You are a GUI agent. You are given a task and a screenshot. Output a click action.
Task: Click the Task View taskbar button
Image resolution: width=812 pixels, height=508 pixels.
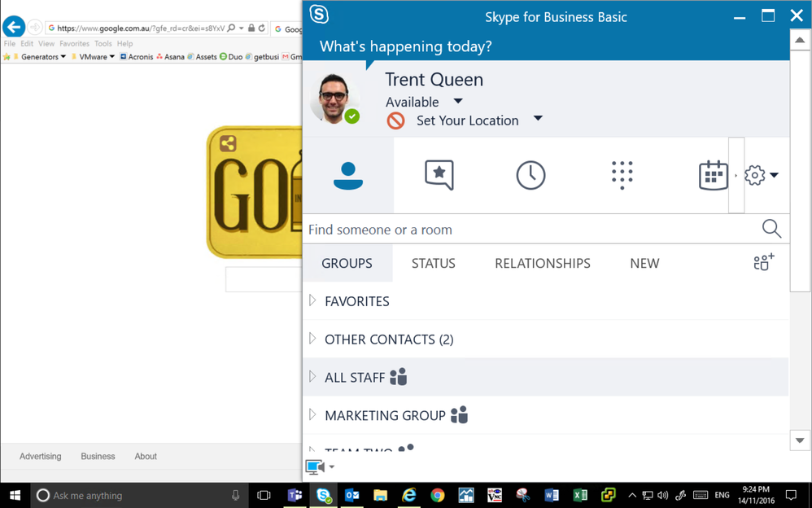tap(264, 496)
